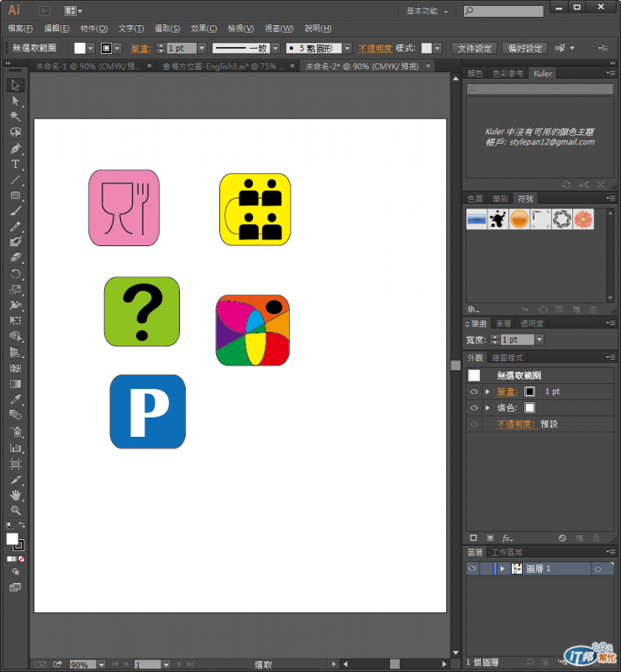This screenshot has height=672, width=621.
Task: Select the Blend tool
Action: pos(15,414)
